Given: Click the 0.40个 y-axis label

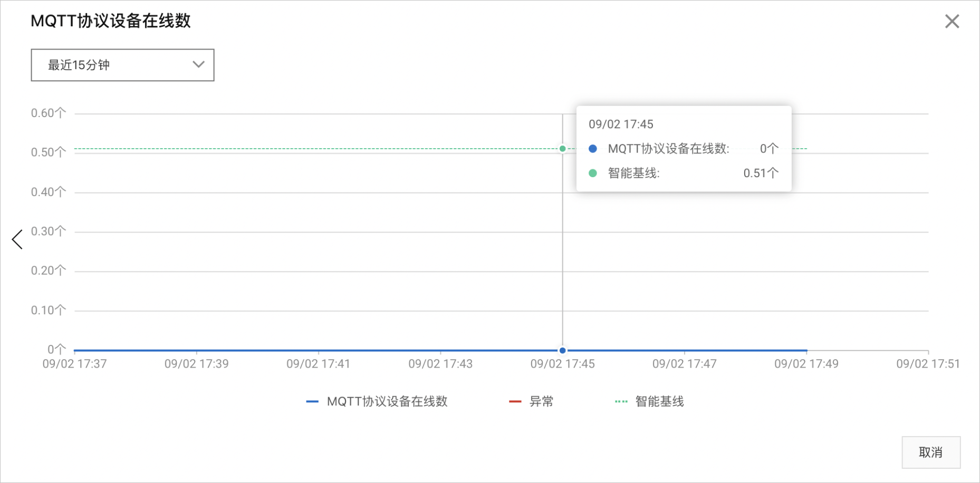Looking at the screenshot, I should point(49,192).
